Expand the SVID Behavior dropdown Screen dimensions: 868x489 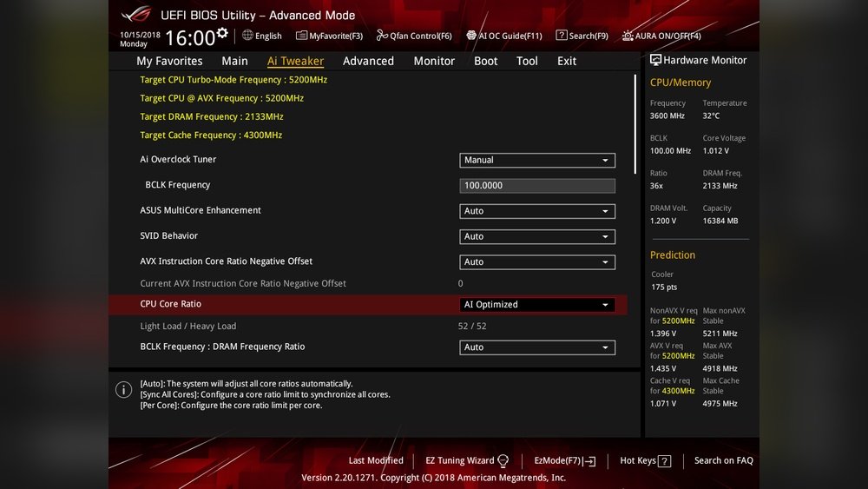point(536,236)
